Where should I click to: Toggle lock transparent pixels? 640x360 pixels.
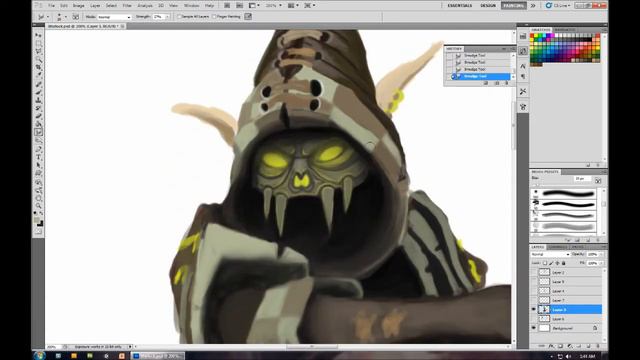pyautogui.click(x=545, y=263)
